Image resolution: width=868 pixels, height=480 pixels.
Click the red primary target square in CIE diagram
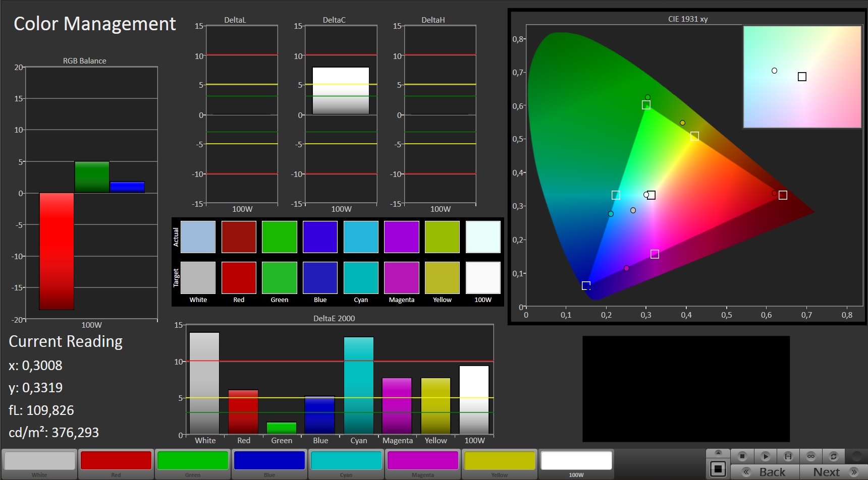click(783, 195)
